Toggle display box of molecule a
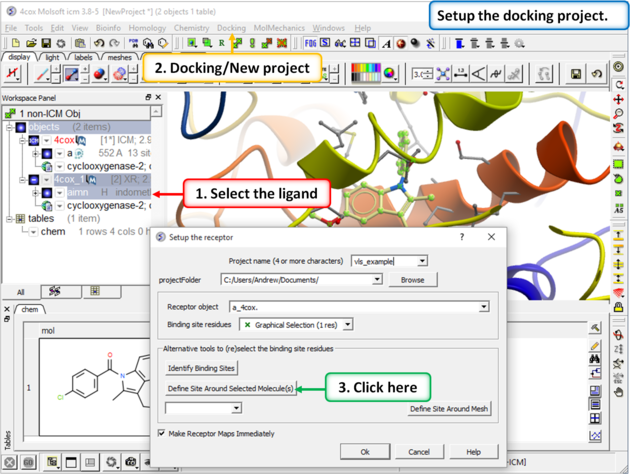Image resolution: width=630 pixels, height=474 pixels. coord(47,153)
